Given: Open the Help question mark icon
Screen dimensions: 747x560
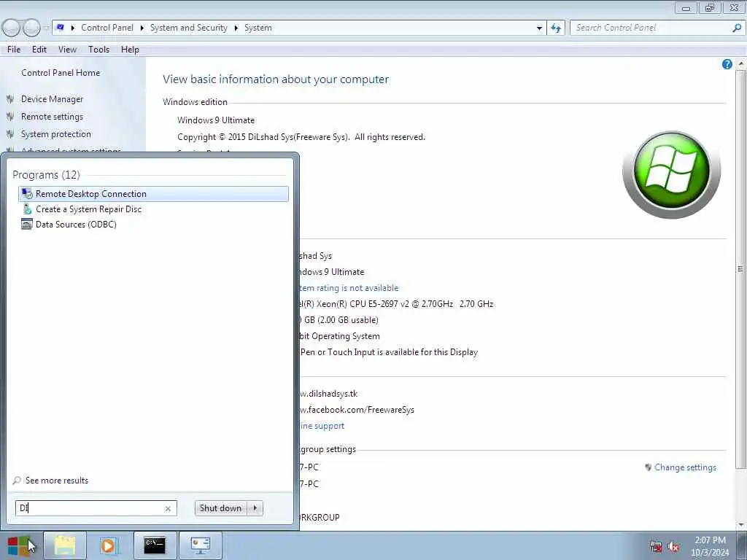Looking at the screenshot, I should pos(727,64).
